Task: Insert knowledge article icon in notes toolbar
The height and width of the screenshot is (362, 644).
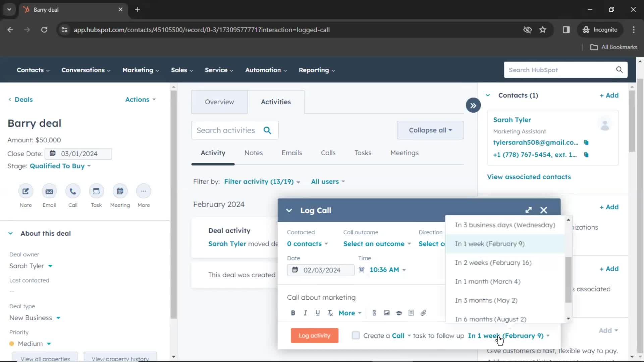Action: tap(399, 313)
